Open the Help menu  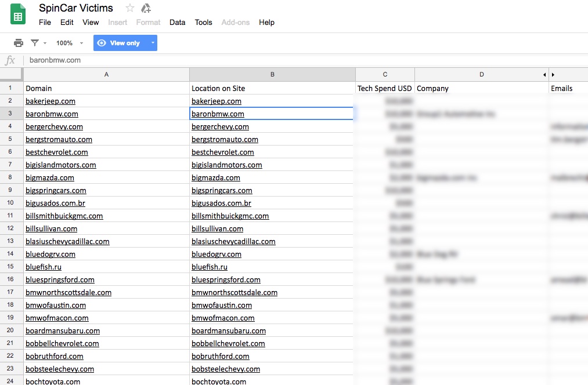[x=266, y=23]
